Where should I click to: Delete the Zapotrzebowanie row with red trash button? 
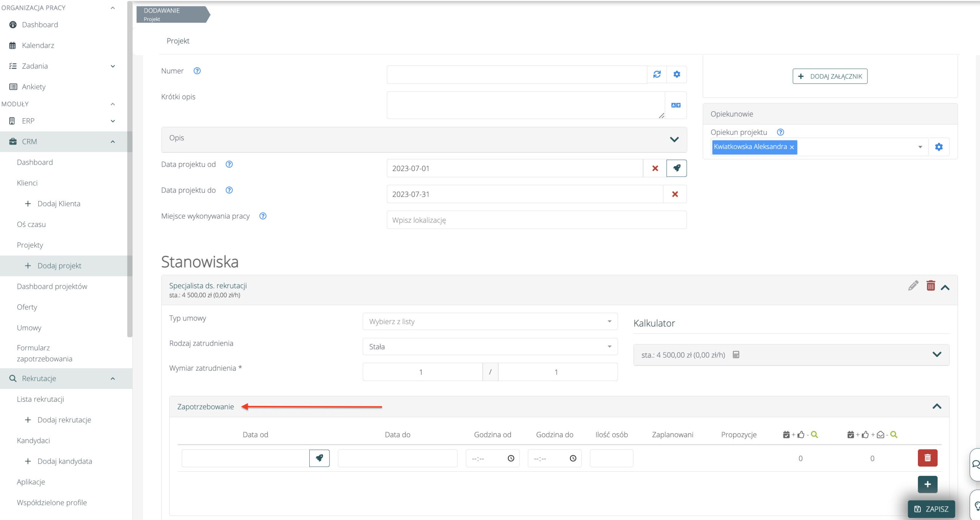click(x=927, y=458)
